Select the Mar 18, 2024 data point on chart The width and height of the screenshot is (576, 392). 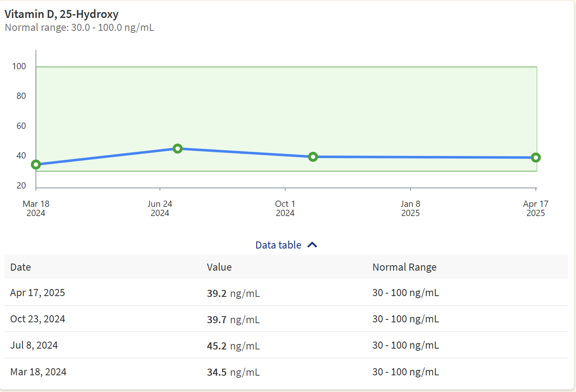(36, 165)
